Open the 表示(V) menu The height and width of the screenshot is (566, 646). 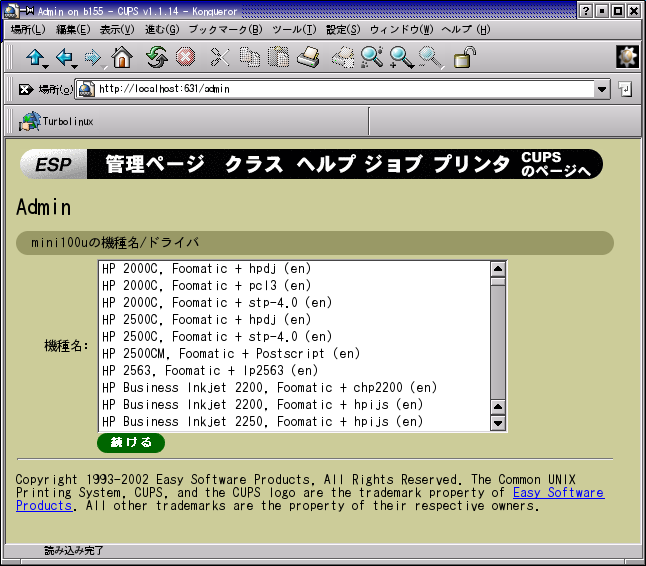[117, 29]
